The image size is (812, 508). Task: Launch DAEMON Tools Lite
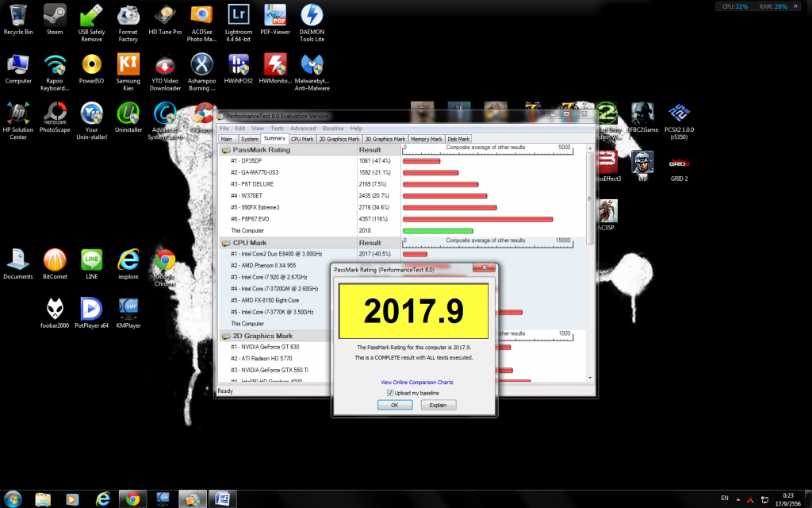[312, 23]
